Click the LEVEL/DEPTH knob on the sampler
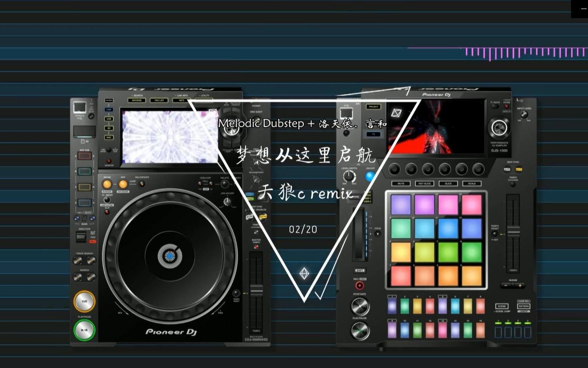The image size is (588, 368). click(x=349, y=176)
